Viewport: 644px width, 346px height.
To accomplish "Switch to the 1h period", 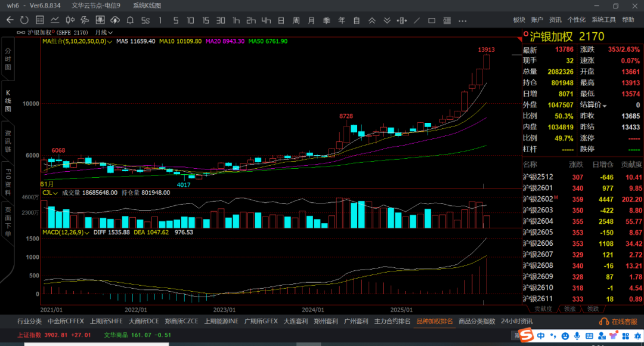I will pos(236,20).
